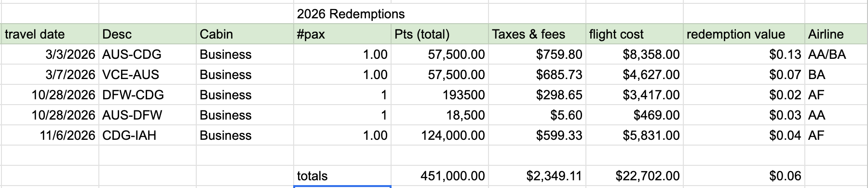Select the BA airline cell for VCE-AUS
This screenshot has width=868, height=188.
point(837,75)
